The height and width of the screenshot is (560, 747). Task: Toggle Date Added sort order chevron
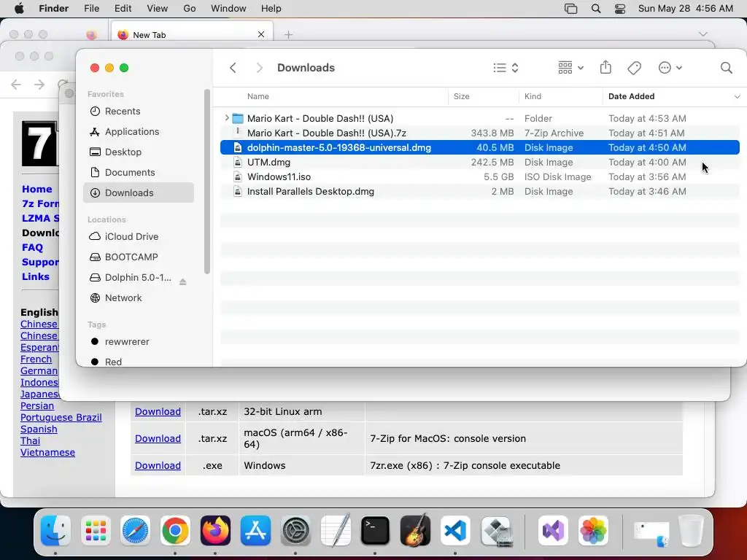(737, 97)
